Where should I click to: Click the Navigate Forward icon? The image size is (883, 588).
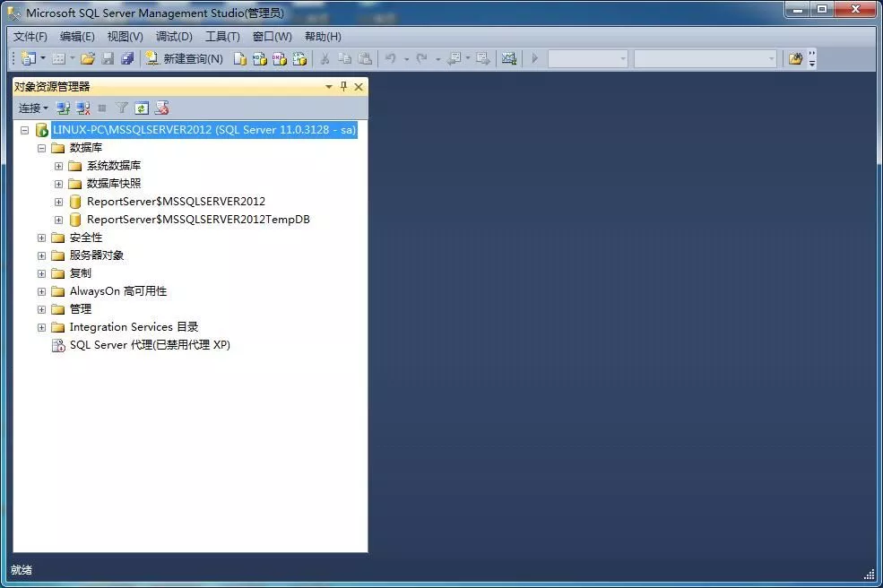482,58
